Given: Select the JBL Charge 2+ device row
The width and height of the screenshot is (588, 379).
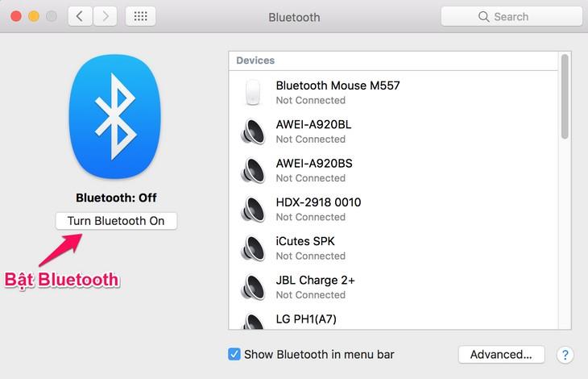Looking at the screenshot, I should click(x=395, y=286).
